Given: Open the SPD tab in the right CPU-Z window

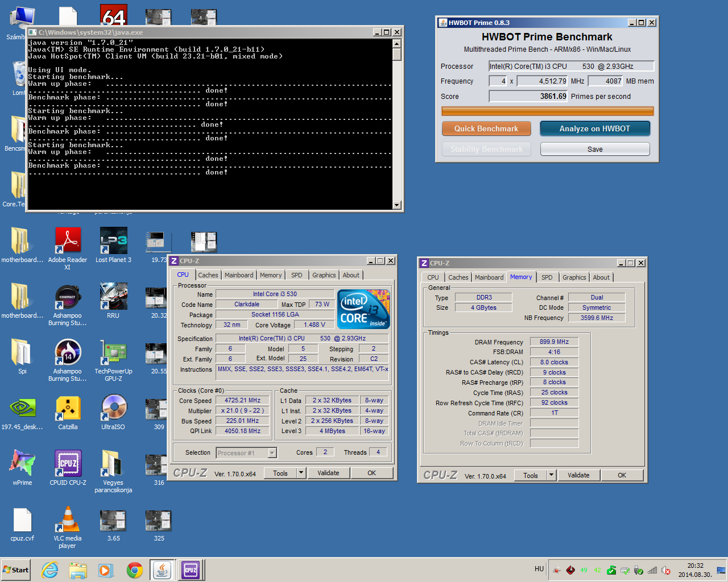Looking at the screenshot, I should pyautogui.click(x=547, y=277).
